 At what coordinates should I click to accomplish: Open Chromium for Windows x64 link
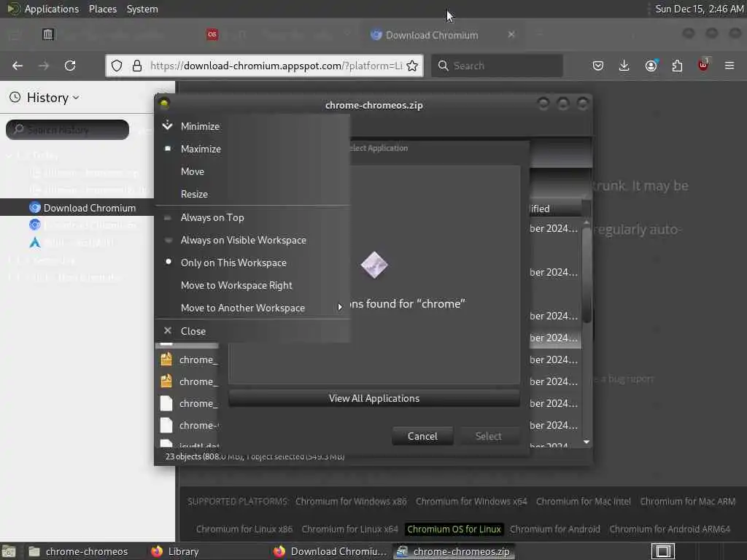pos(471,502)
